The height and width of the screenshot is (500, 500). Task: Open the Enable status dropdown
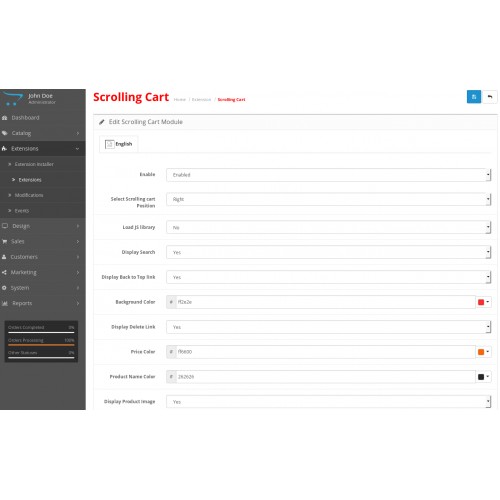pos(328,175)
